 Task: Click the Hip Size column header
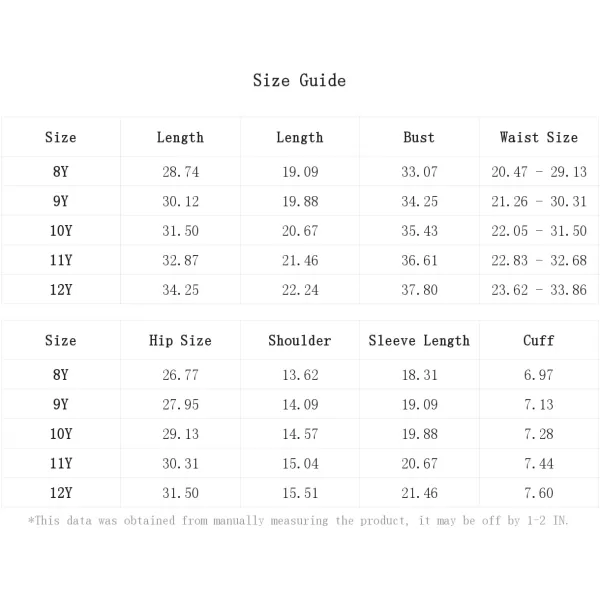point(180,341)
